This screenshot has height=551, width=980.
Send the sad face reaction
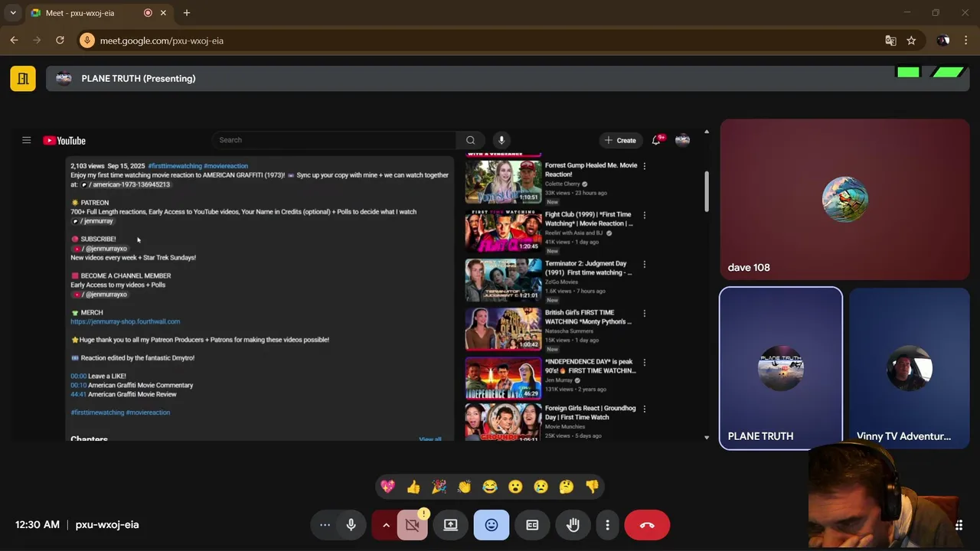click(x=541, y=487)
